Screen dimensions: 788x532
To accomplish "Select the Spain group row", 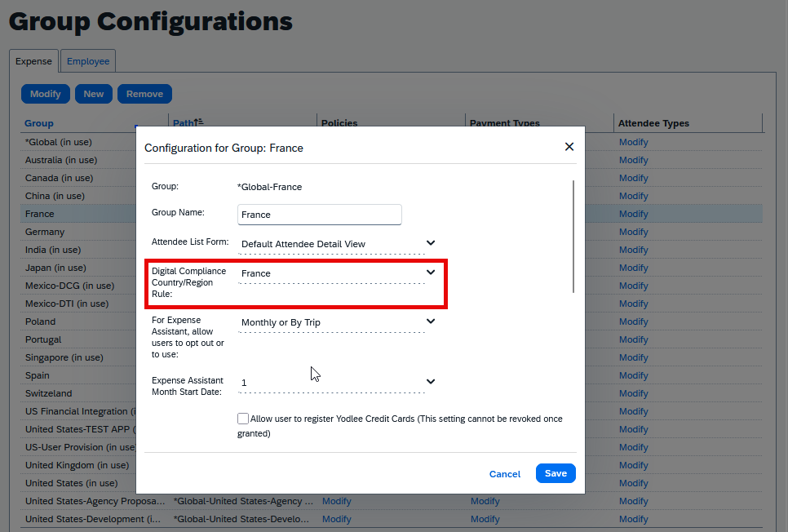I will coord(38,375).
